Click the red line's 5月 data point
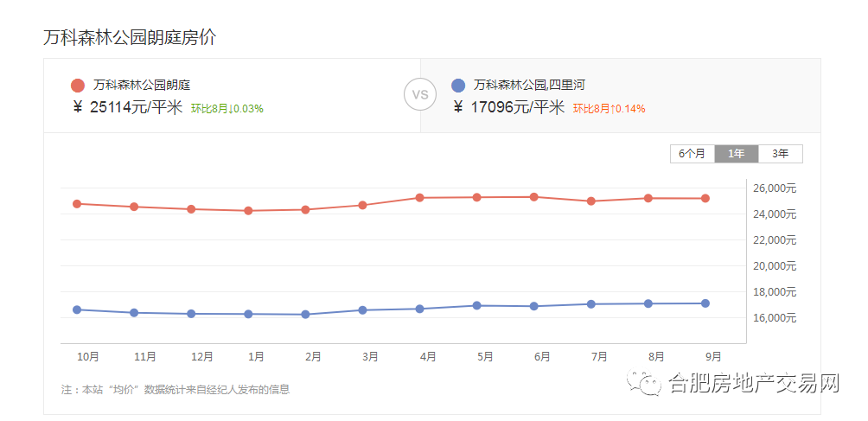This screenshot has height=421, width=868. coord(476,197)
